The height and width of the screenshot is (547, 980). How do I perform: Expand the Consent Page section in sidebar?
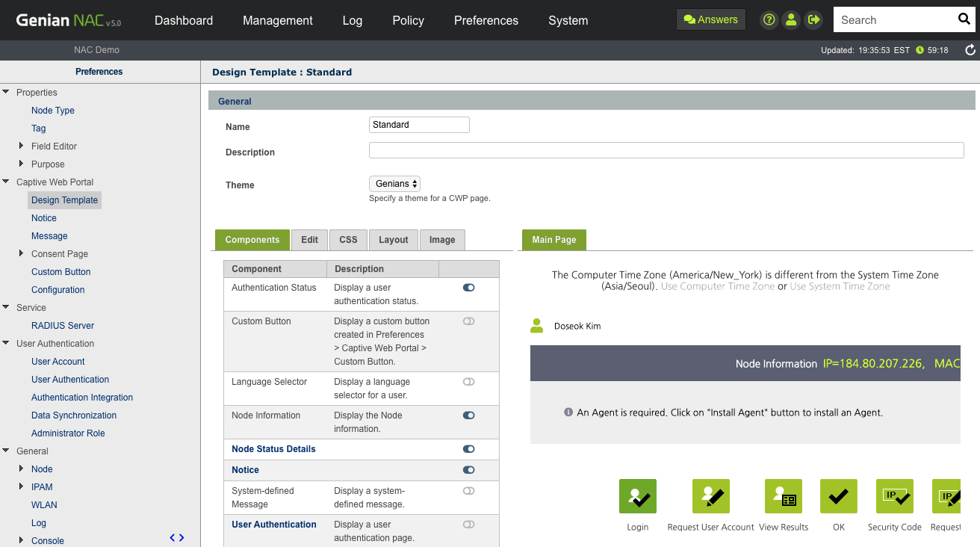click(21, 253)
